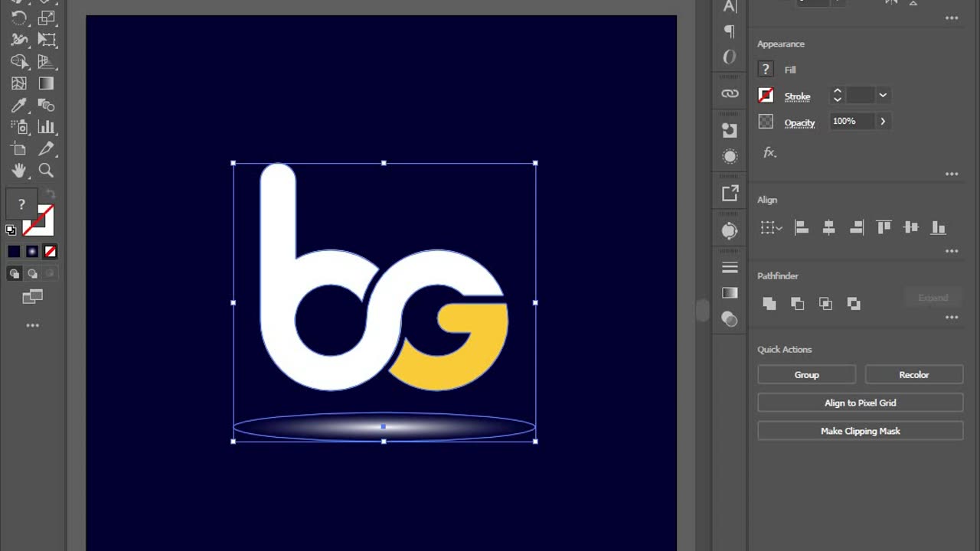Apply solid Color mode button
Screen dimensions: 980x551
pyautogui.click(x=14, y=251)
